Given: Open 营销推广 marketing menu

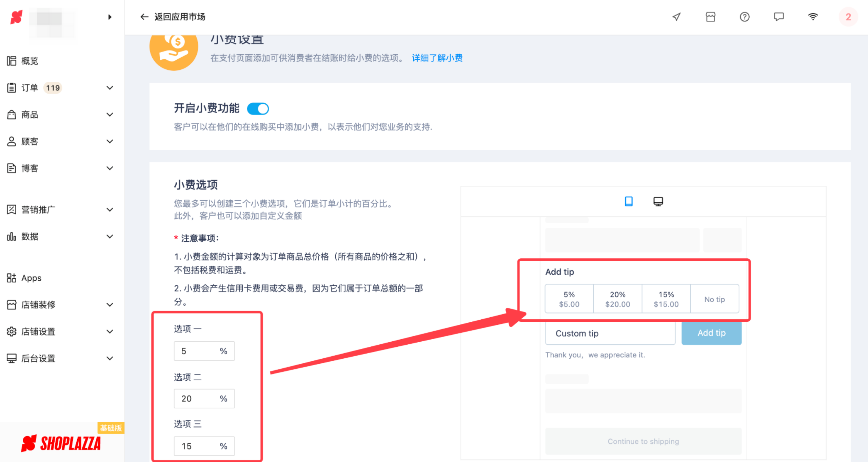Looking at the screenshot, I should coord(38,209).
